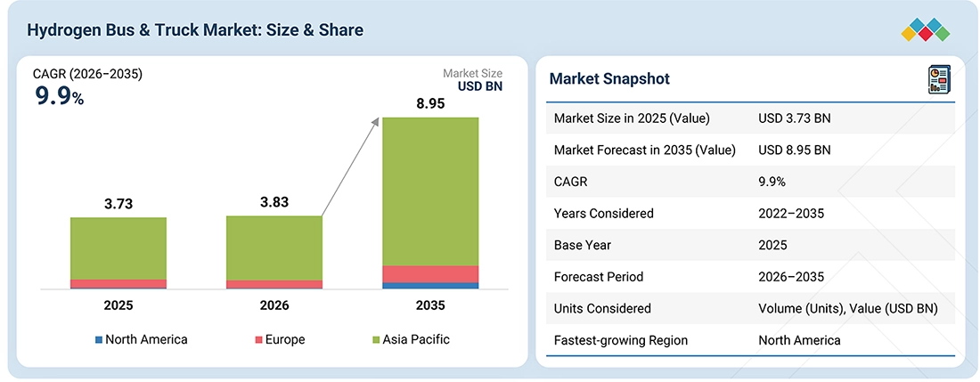Click the blue North America legend swatch
The image size is (980, 382).
[98, 340]
